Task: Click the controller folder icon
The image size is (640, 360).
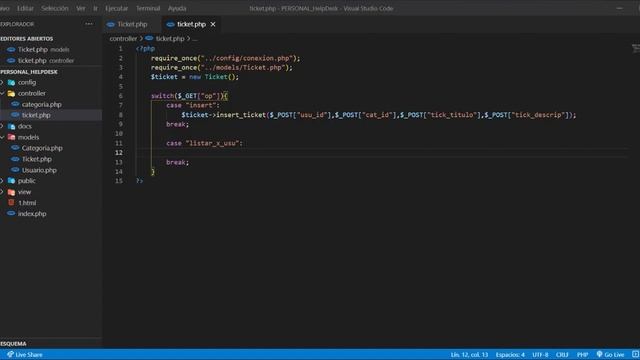Action: [11, 93]
